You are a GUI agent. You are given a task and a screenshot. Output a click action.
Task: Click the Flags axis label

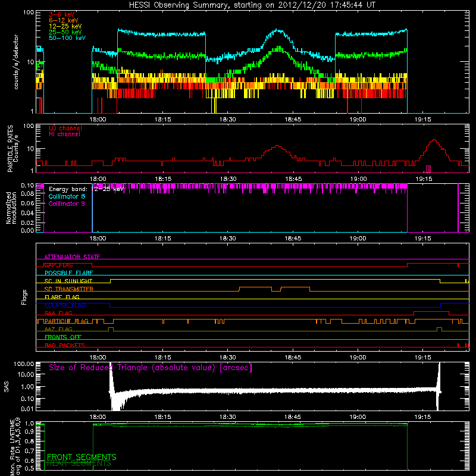click(x=24, y=297)
